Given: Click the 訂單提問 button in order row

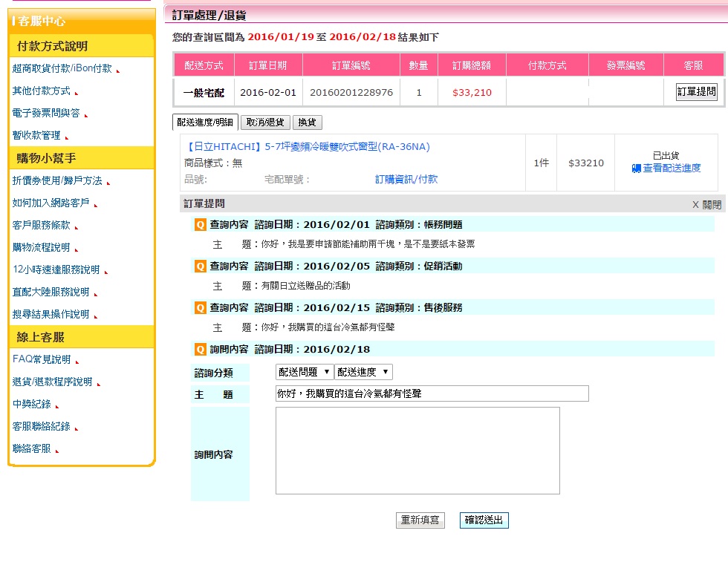Looking at the screenshot, I should [x=697, y=91].
